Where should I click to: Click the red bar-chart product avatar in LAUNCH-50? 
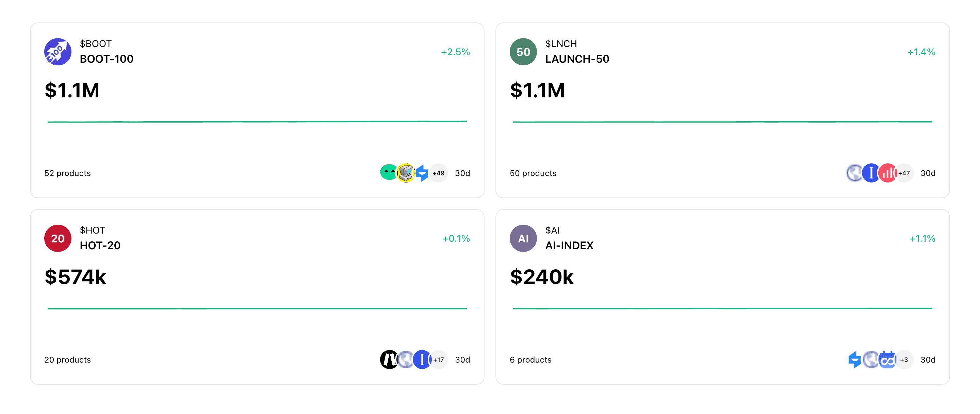pos(887,173)
